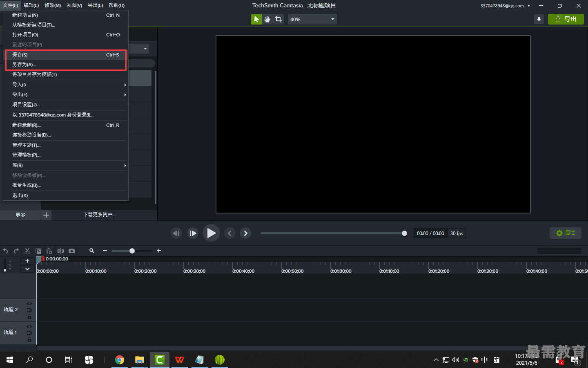Click the plus button beside 更多
This screenshot has height=368, width=588.
click(46, 215)
